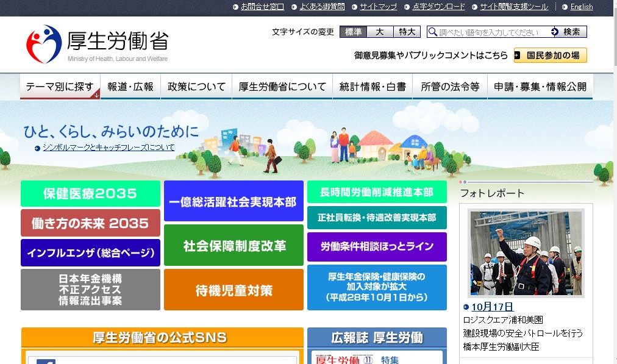This screenshot has width=617, height=364.
Task: Set text size to 特大
Action: coord(407,32)
